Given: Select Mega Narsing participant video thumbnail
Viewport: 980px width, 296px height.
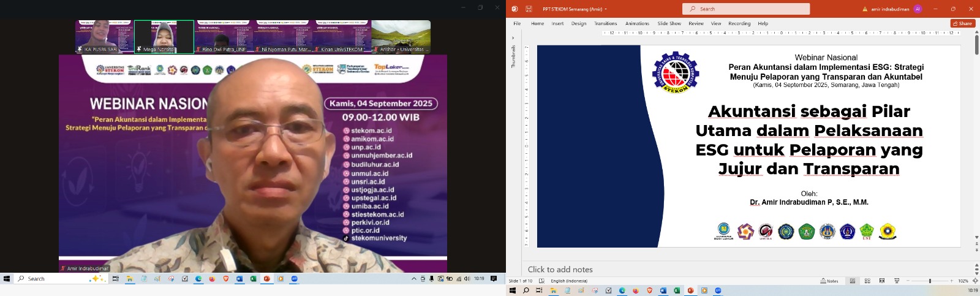Looking at the screenshot, I should 164,37.
